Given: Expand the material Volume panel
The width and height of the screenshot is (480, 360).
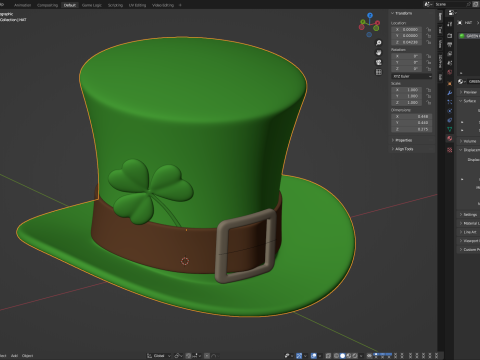Looking at the screenshot, I should point(469,141).
